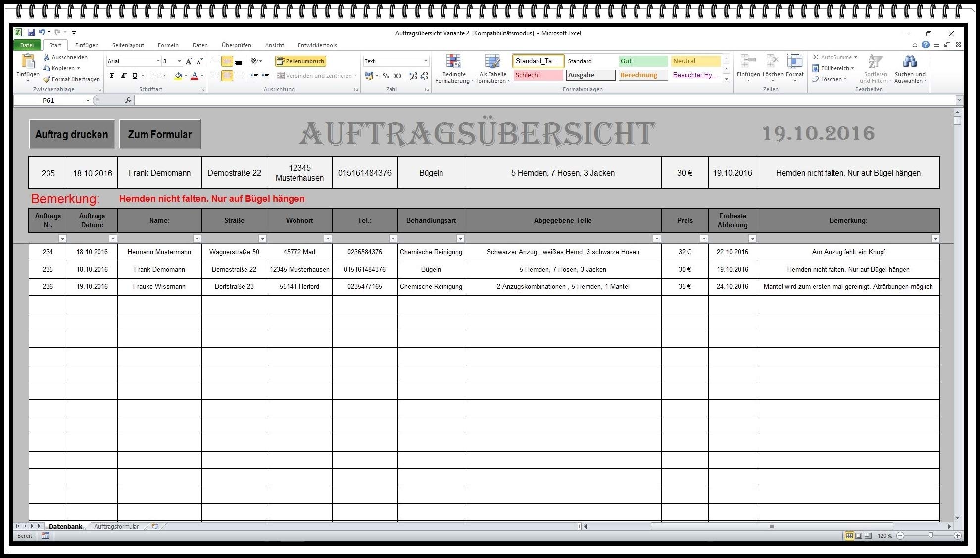Apply bold formatting with F button
The image size is (980, 558).
[112, 76]
